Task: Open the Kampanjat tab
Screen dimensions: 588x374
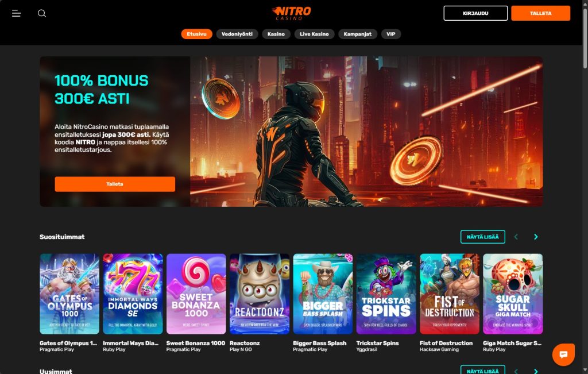Action: (358, 34)
